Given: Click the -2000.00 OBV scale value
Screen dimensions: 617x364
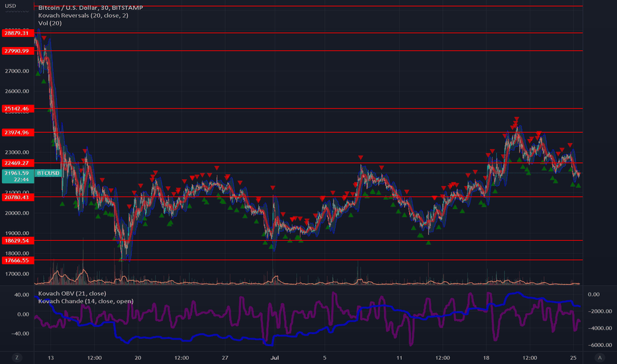Looking at the screenshot, I should pos(600,311).
